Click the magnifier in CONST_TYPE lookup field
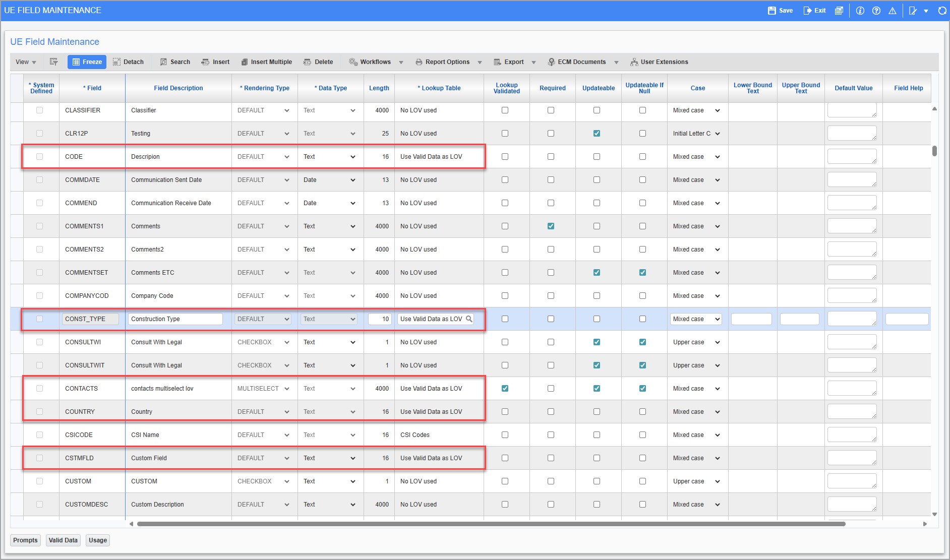 point(469,319)
